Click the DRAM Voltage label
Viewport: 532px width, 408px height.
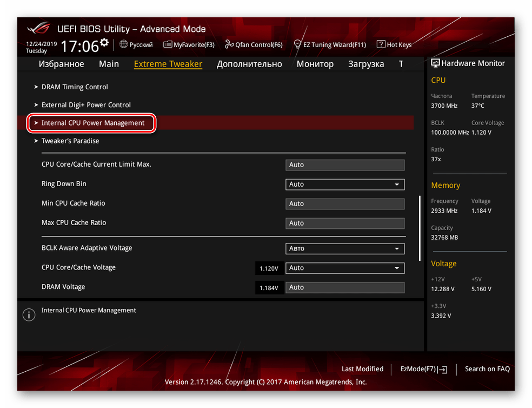tap(63, 287)
